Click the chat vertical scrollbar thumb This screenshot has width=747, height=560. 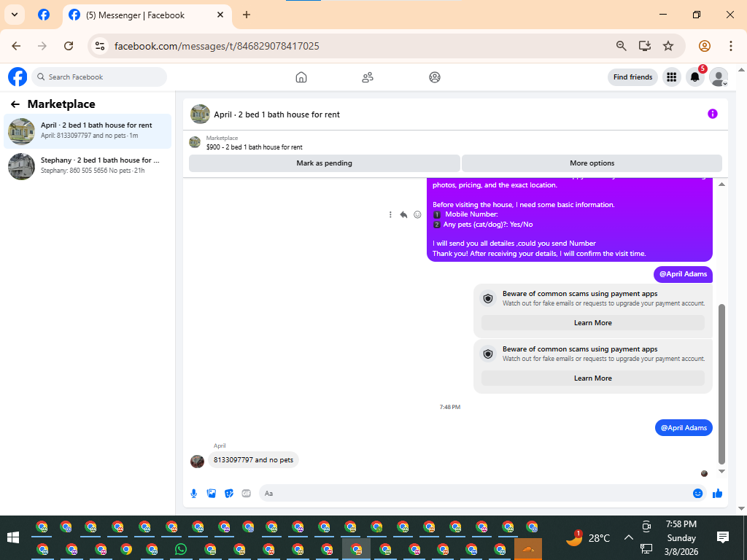click(x=721, y=384)
